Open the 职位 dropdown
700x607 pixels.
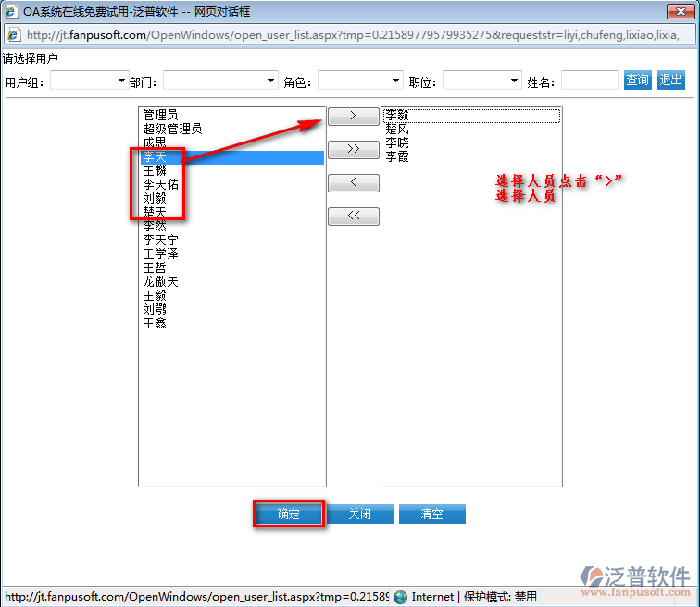pyautogui.click(x=482, y=81)
